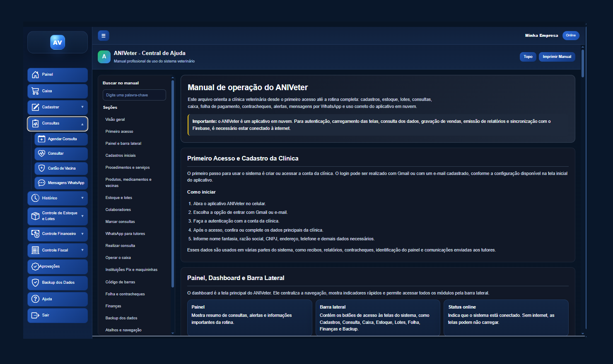Click the Controle Fiscal document icon
This screenshot has height=364, width=613.
[x=35, y=250]
